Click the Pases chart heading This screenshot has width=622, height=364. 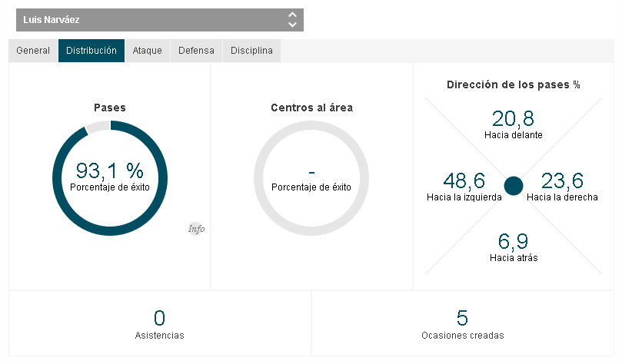[x=110, y=108]
